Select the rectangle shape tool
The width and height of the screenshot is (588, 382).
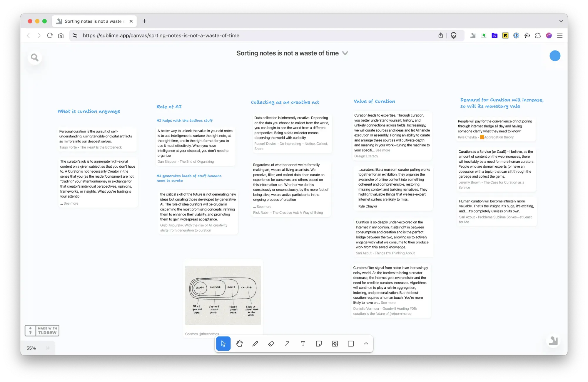[x=350, y=344]
